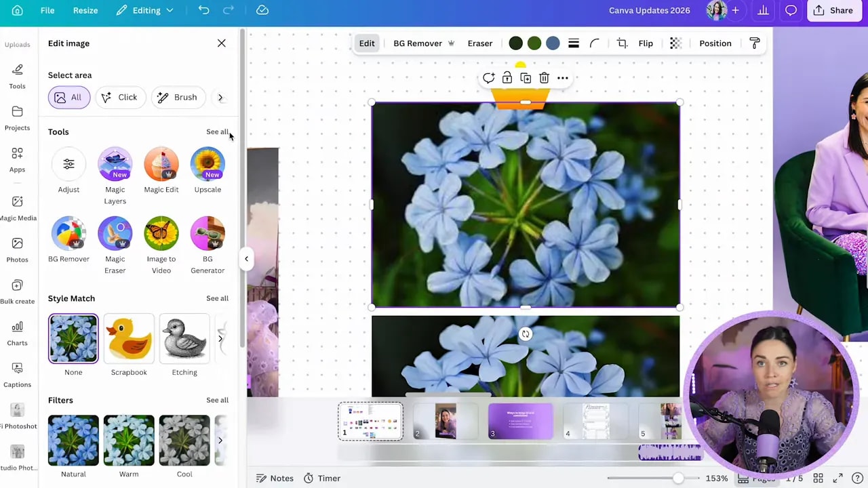Open page 3 thumbnail in the filmstrip
Viewport: 868px width, 488px height.
(520, 422)
